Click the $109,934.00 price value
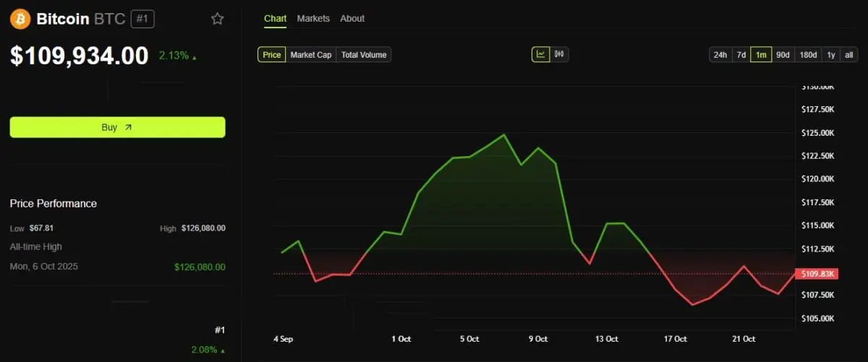868x362 pixels. [x=80, y=56]
